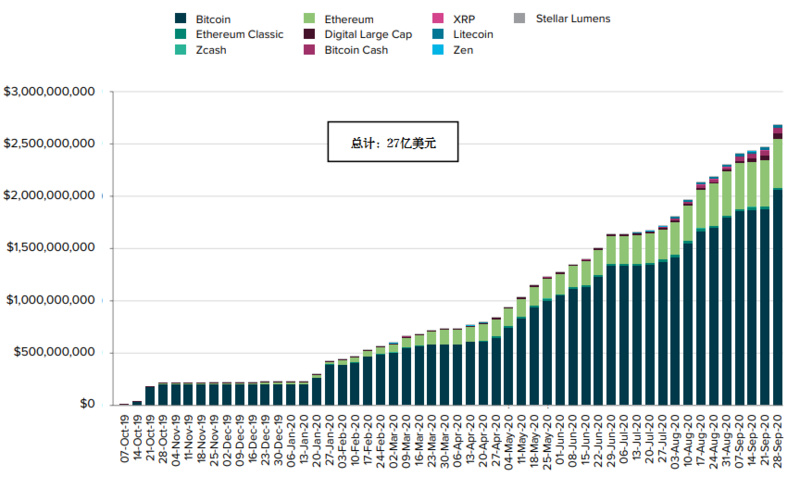The height and width of the screenshot is (489, 800).
Task: Click the $1,000,000,000 axis label
Action: (51, 300)
